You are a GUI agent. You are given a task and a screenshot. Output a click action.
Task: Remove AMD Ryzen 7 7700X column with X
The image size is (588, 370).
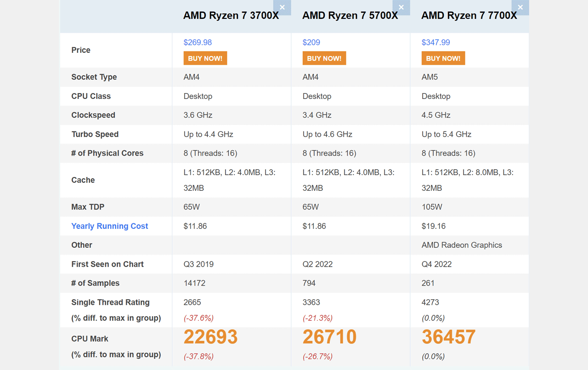[x=520, y=7]
